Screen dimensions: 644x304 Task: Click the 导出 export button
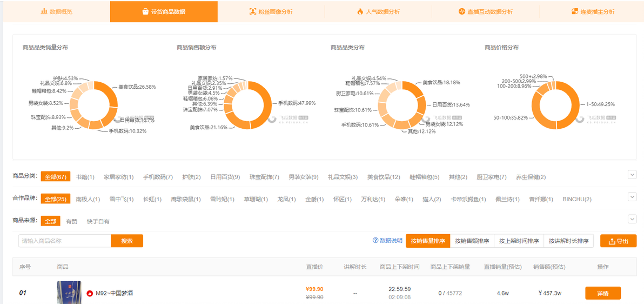coord(618,241)
